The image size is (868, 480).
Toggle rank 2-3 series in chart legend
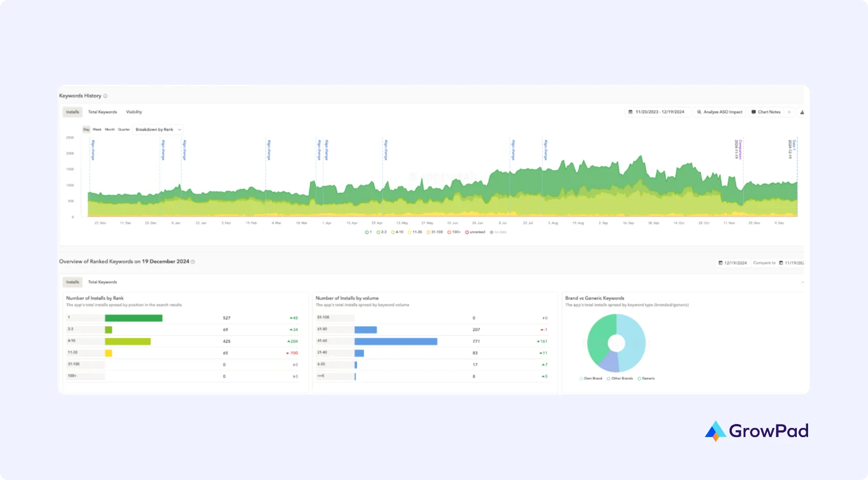381,232
